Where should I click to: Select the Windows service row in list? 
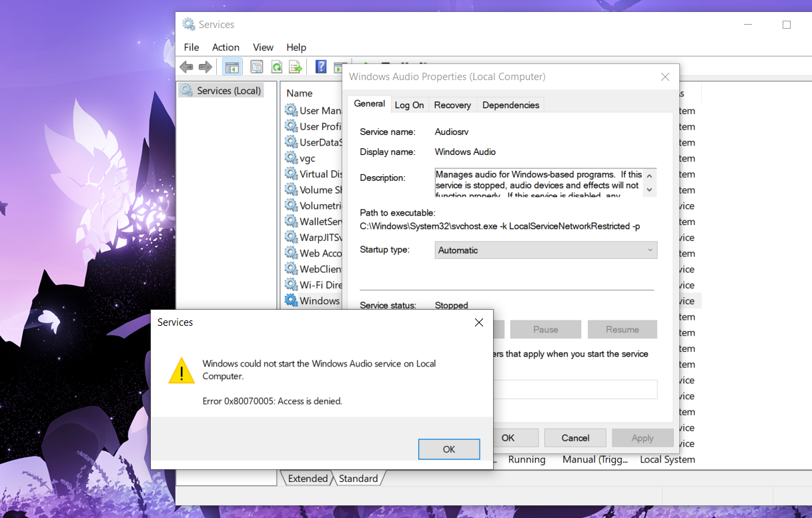[x=314, y=300]
